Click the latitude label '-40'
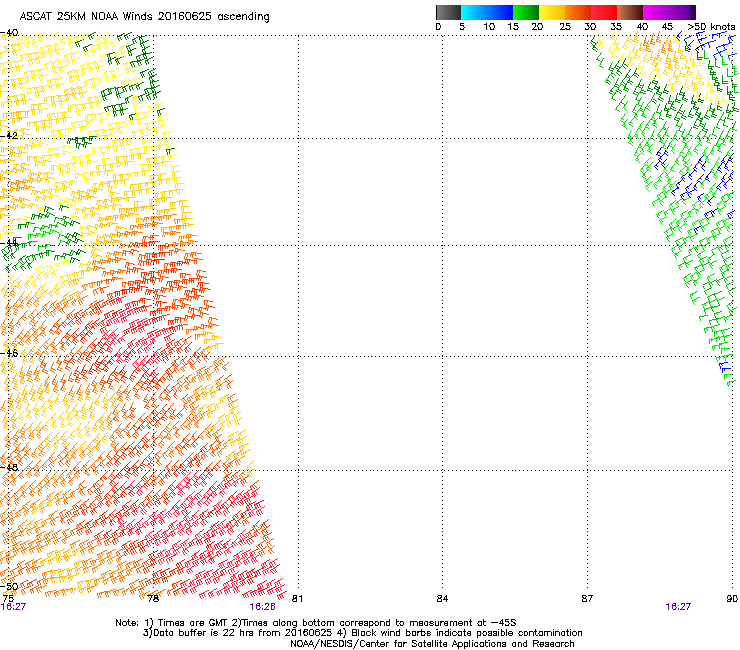The image size is (740, 650). (9, 33)
